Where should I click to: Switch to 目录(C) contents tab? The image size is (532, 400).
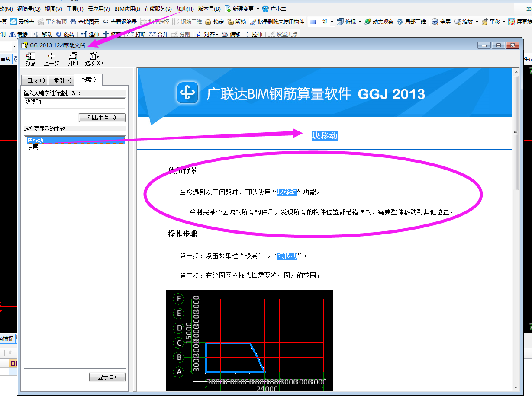tap(35, 80)
